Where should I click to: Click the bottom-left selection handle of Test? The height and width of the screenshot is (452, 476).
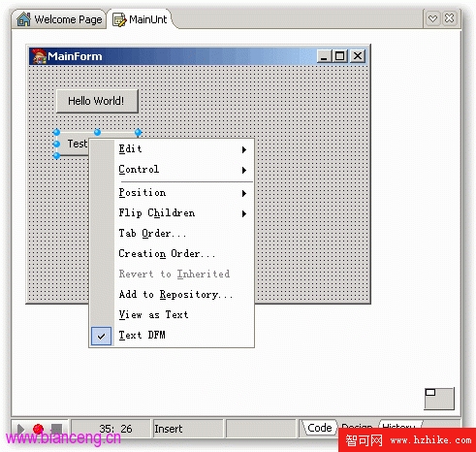[x=56, y=156]
